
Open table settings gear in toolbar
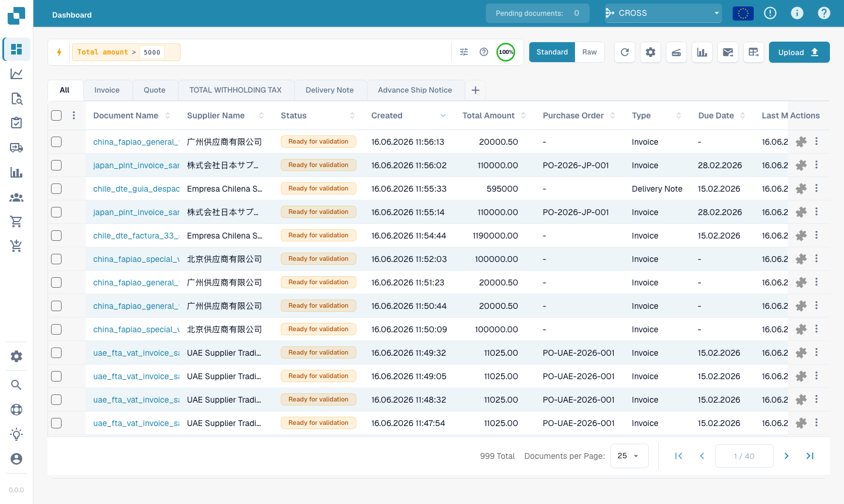[651, 52]
